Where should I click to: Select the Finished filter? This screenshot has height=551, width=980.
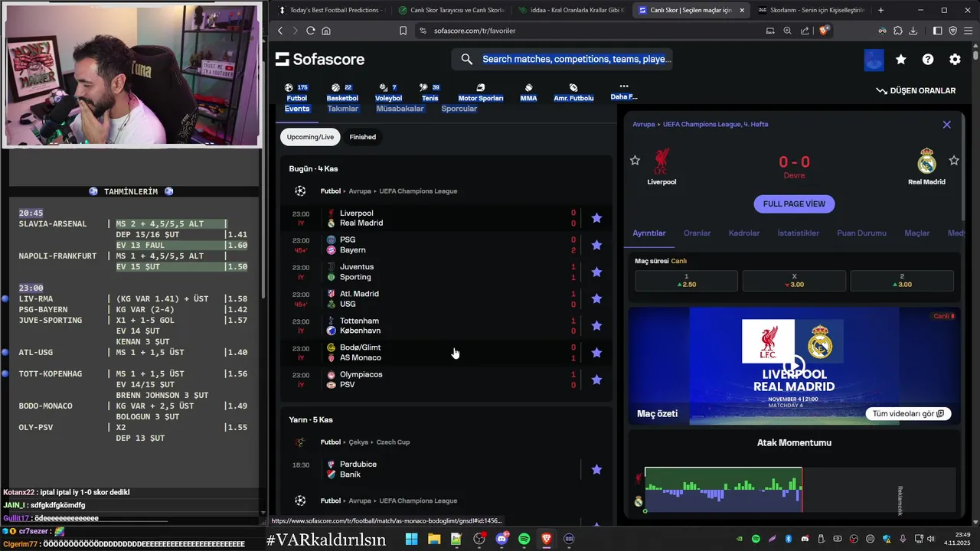point(363,137)
